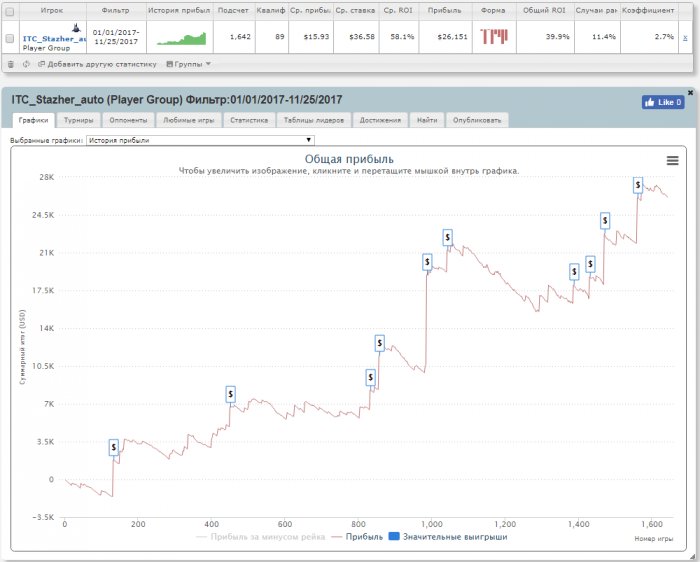Close the player graph panel with the x
The width and height of the screenshot is (700, 562).
pyautogui.click(x=690, y=92)
